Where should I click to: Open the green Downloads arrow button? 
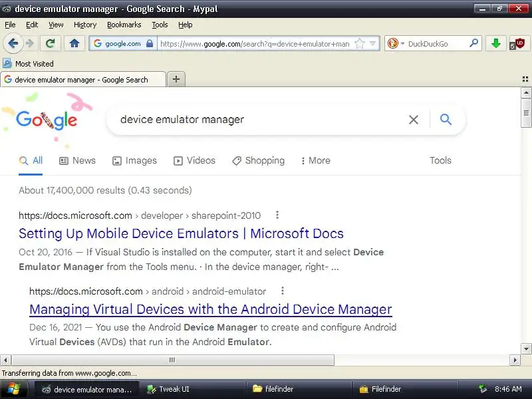pos(495,43)
